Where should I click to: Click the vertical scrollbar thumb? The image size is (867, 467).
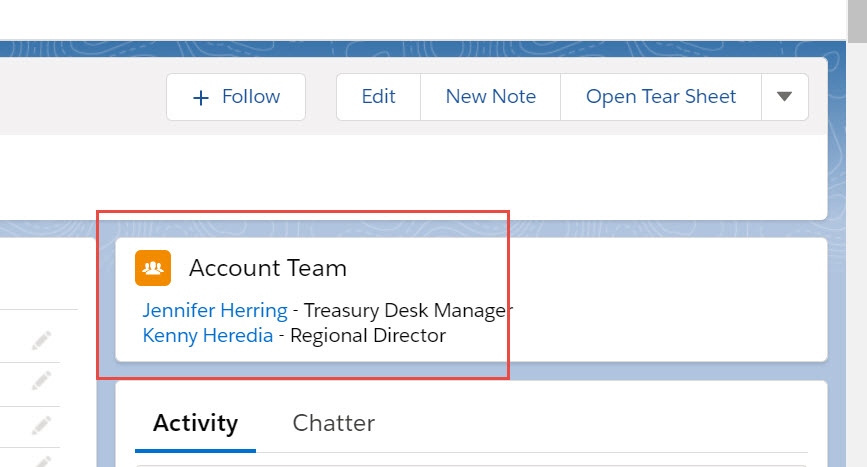pos(856,20)
